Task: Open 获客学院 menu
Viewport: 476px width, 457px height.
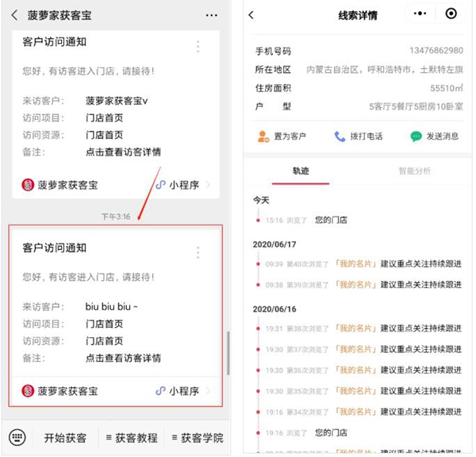Action: [x=198, y=438]
